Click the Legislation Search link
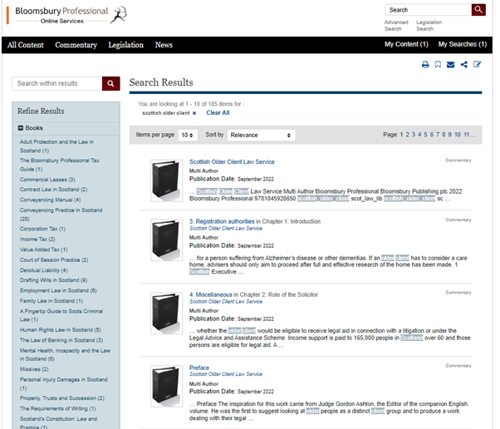Image resolution: width=500 pixels, height=429 pixels. pos(429,26)
